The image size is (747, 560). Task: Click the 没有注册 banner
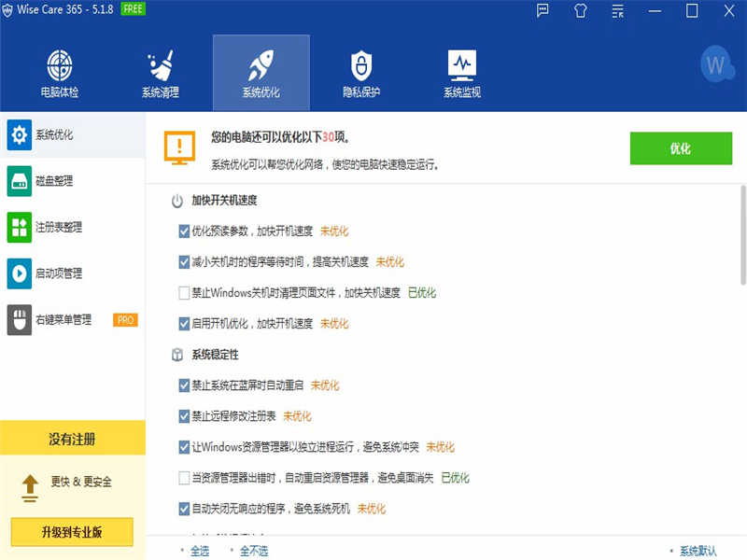coord(73,438)
